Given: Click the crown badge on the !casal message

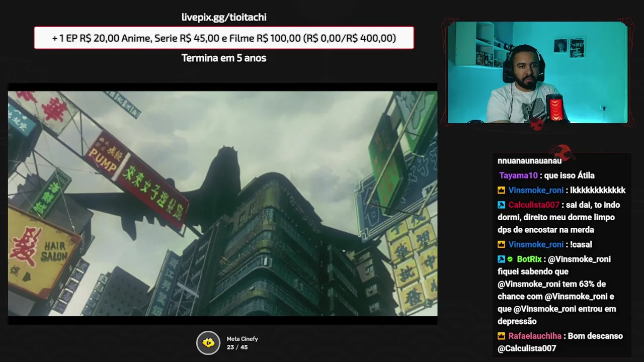Looking at the screenshot, I should pos(501,244).
